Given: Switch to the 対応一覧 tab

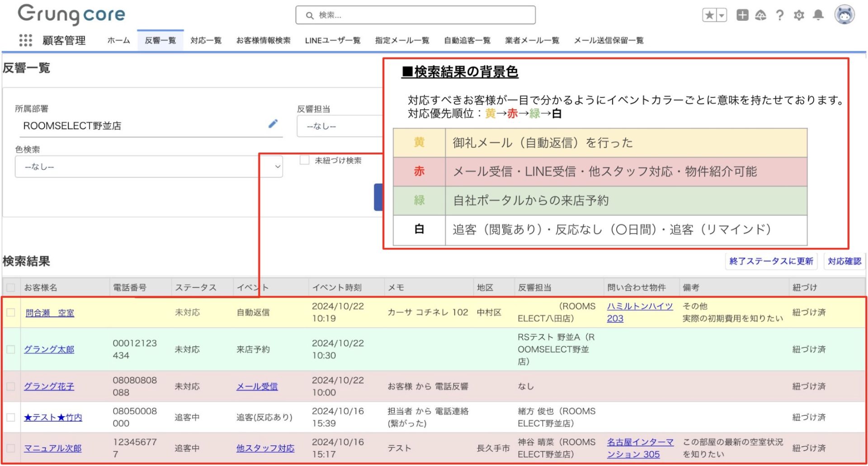Looking at the screenshot, I should [206, 41].
